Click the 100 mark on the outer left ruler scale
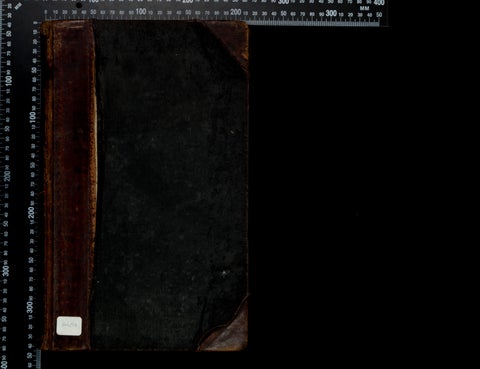This screenshot has width=480, height=369. 8,80
